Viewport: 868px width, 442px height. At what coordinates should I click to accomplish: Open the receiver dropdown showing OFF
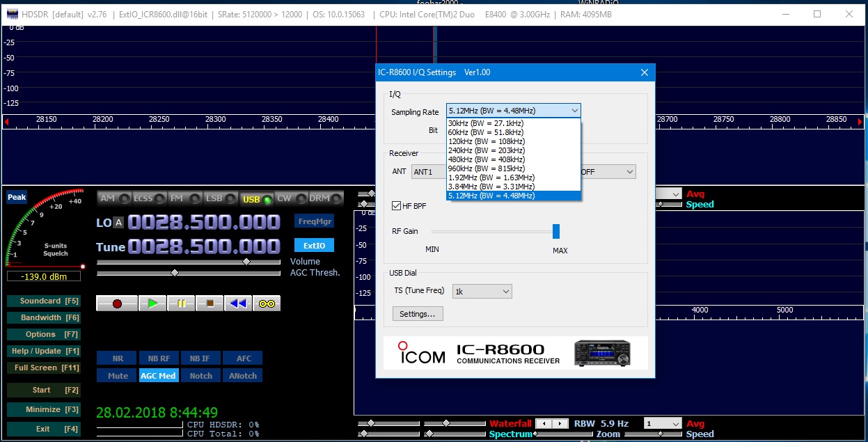pos(608,171)
